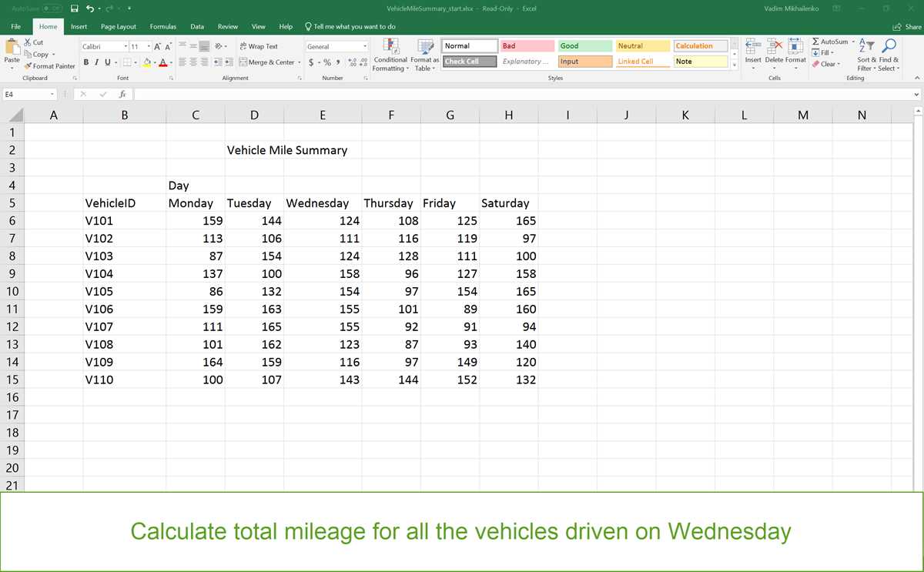Click the Undo arrow icon
Image resolution: width=924 pixels, height=572 pixels.
pyautogui.click(x=90, y=8)
